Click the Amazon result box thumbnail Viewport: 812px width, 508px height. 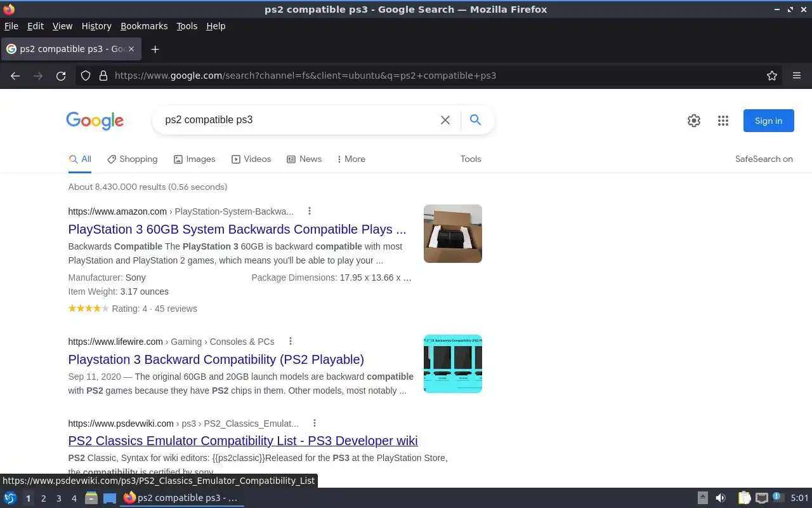coord(453,234)
